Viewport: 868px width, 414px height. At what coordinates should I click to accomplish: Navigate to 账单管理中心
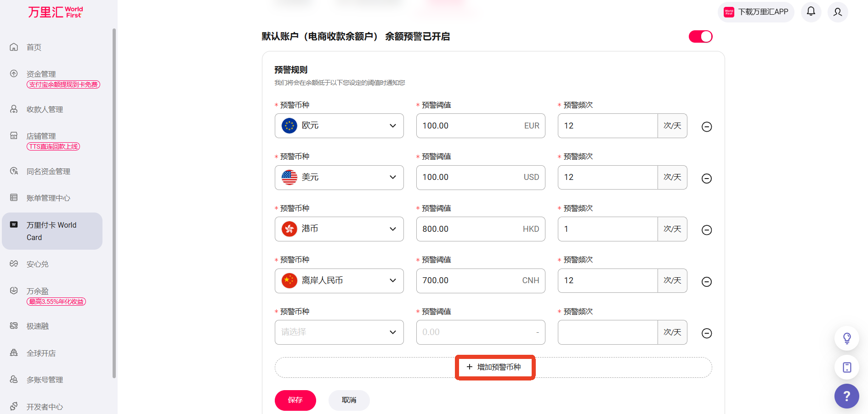(x=48, y=198)
